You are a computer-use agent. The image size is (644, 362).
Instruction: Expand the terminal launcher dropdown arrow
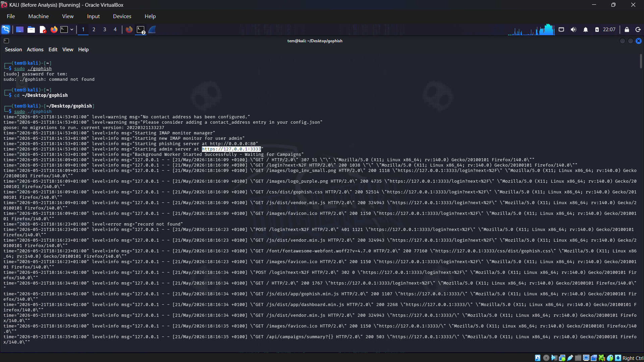tap(72, 29)
